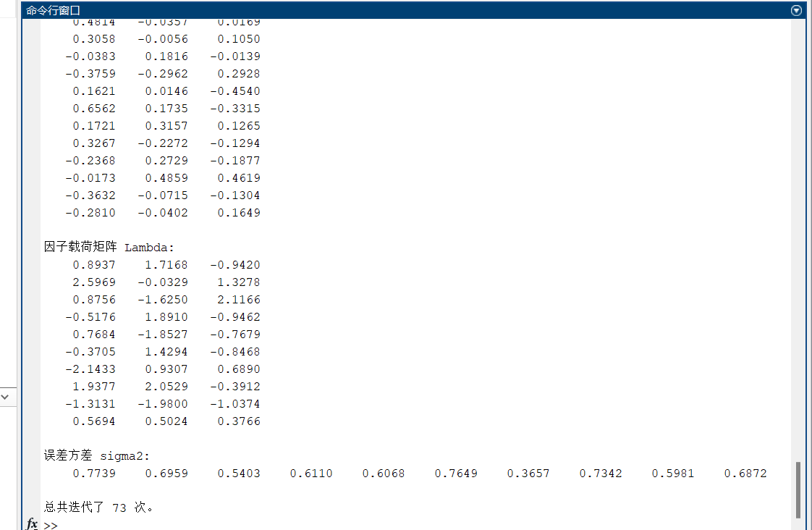Click Lambda value -1.3131

coord(90,404)
